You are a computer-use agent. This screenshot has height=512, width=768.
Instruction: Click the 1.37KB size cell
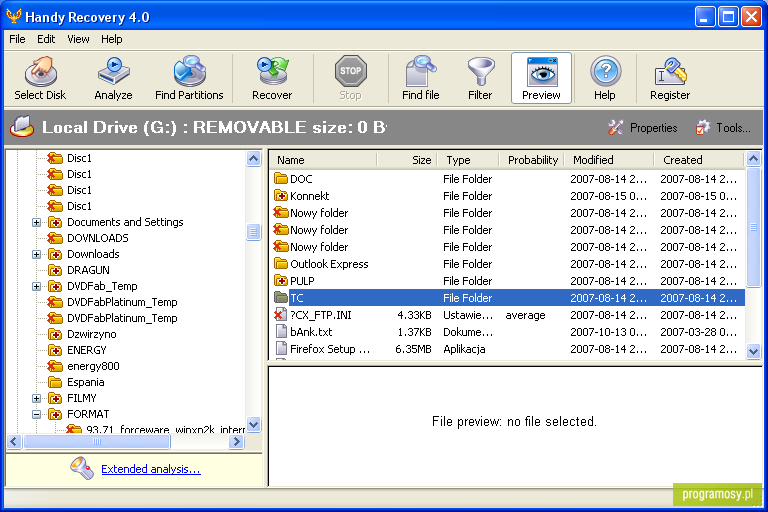414,332
